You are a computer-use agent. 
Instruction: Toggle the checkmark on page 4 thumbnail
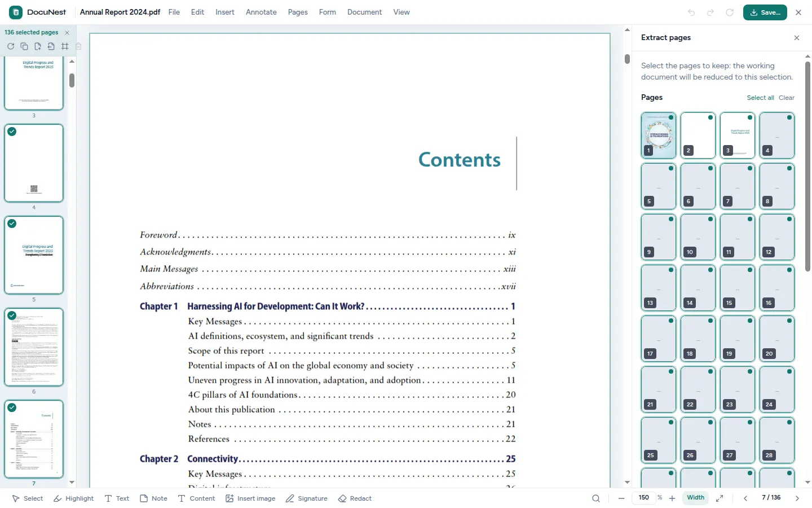click(12, 132)
